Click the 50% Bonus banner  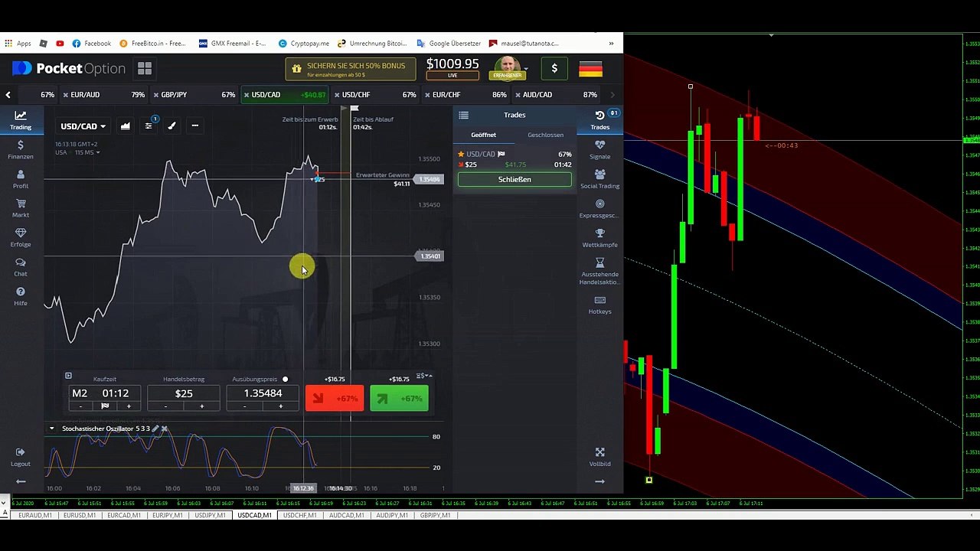[x=351, y=69]
